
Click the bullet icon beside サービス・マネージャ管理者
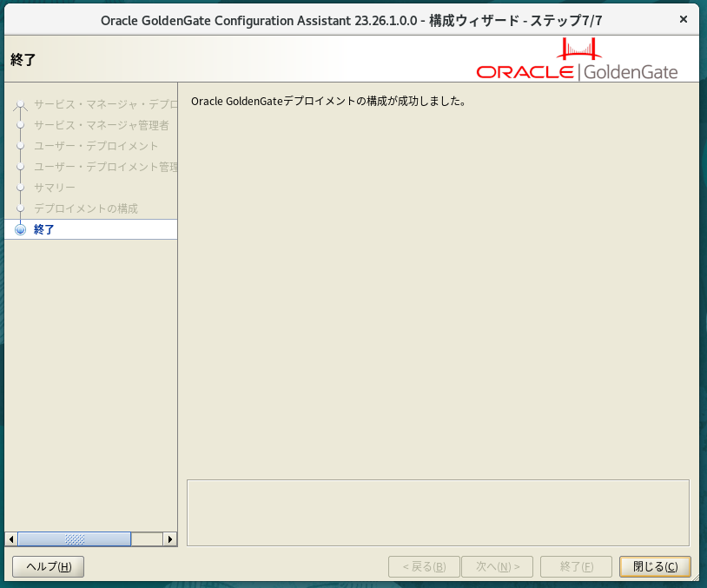tap(20, 125)
